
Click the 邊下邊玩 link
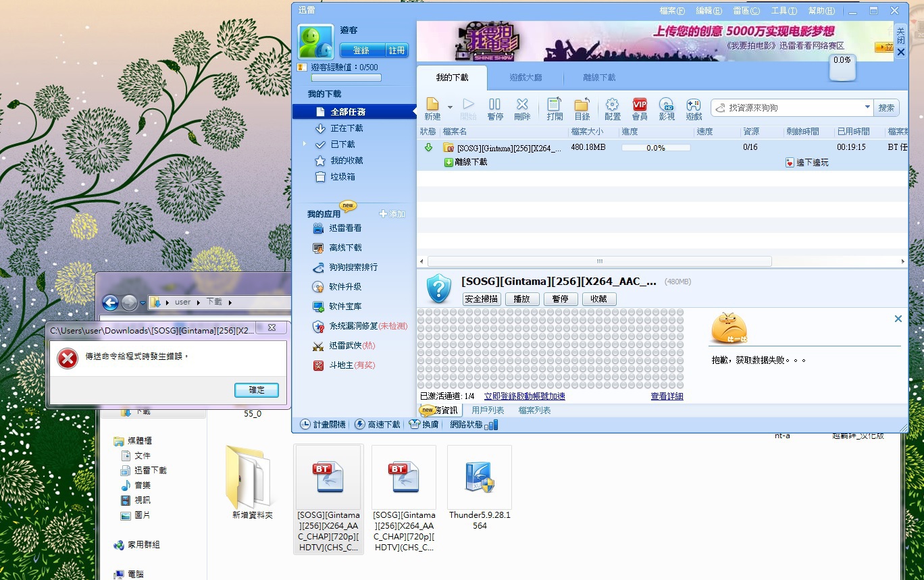pos(812,163)
